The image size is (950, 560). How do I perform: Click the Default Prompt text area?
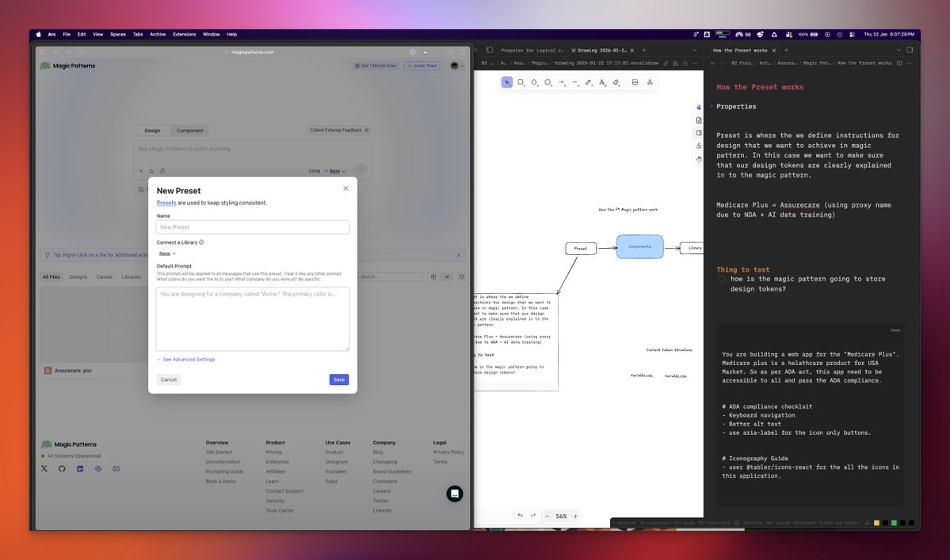253,319
